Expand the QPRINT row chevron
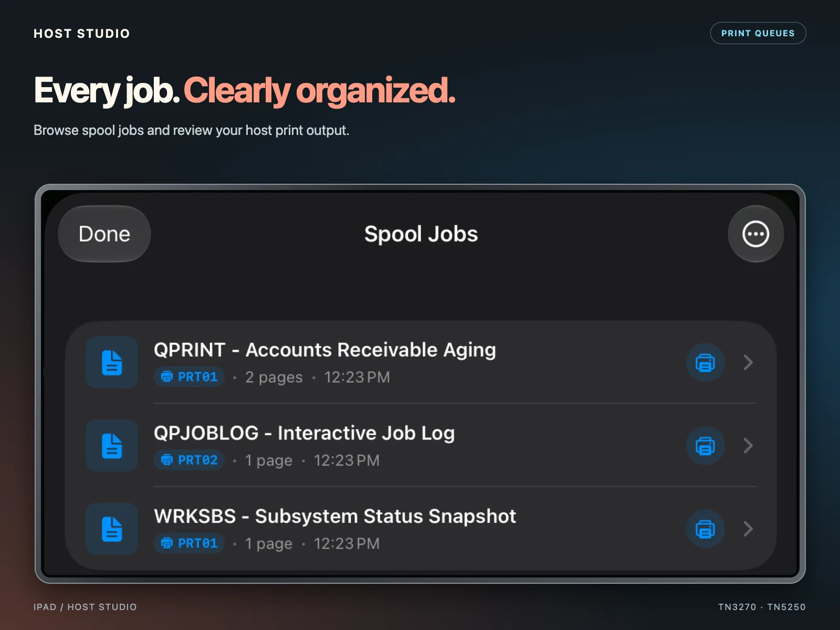 click(x=748, y=362)
